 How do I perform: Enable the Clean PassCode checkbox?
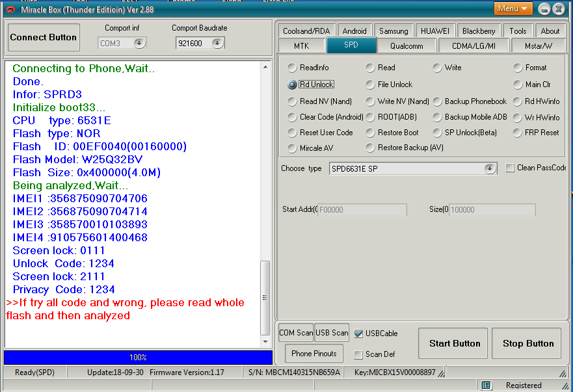pyautogui.click(x=510, y=168)
